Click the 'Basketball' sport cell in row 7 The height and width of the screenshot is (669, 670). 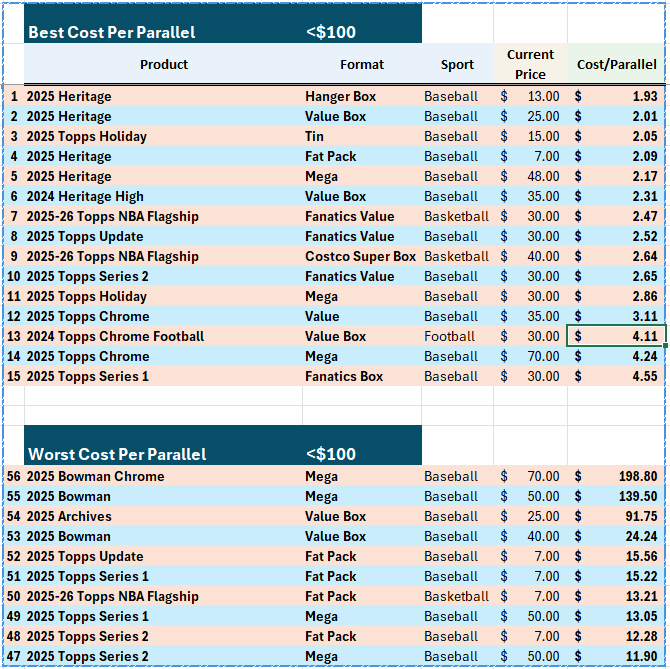coord(457,216)
